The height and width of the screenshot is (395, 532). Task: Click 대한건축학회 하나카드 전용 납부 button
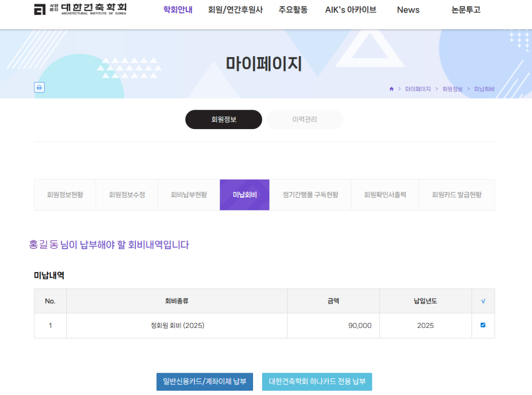317,381
